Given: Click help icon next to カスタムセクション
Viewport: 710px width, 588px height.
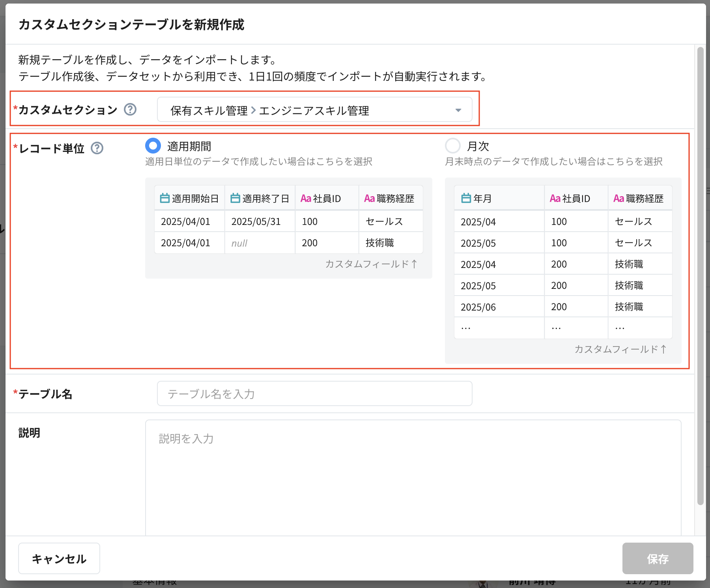Looking at the screenshot, I should [130, 109].
